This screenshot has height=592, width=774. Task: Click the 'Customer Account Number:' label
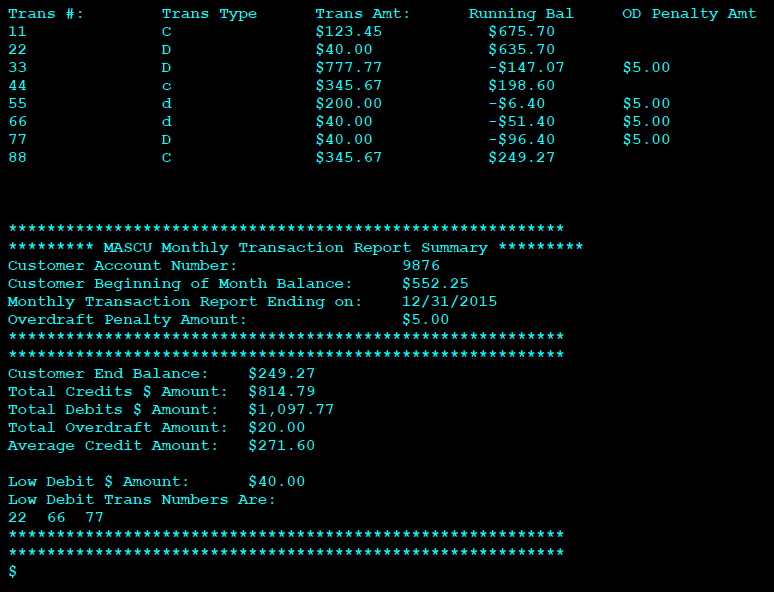[x=122, y=266]
